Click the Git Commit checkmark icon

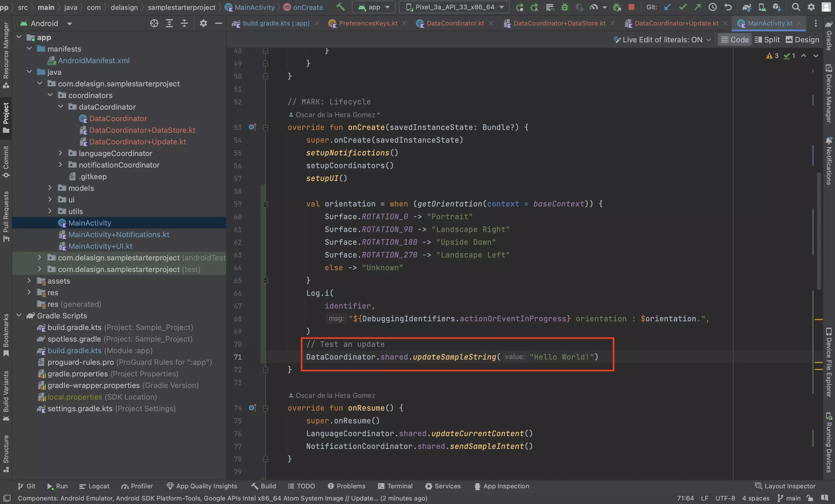click(x=682, y=7)
